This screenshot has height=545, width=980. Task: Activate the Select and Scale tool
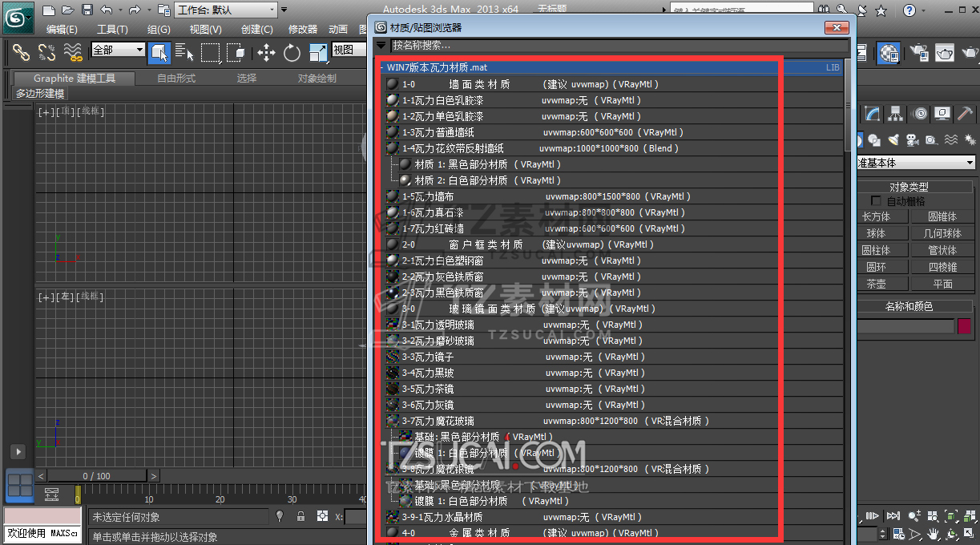pos(318,53)
